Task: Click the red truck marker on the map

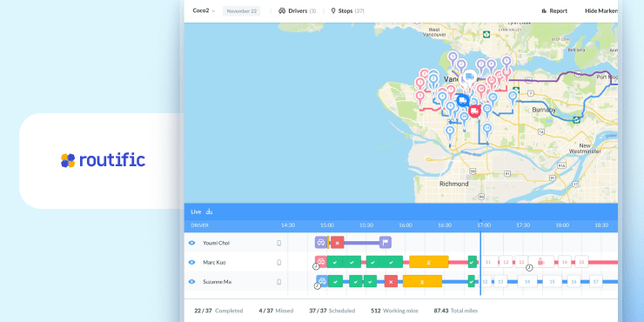Action: 474,111
